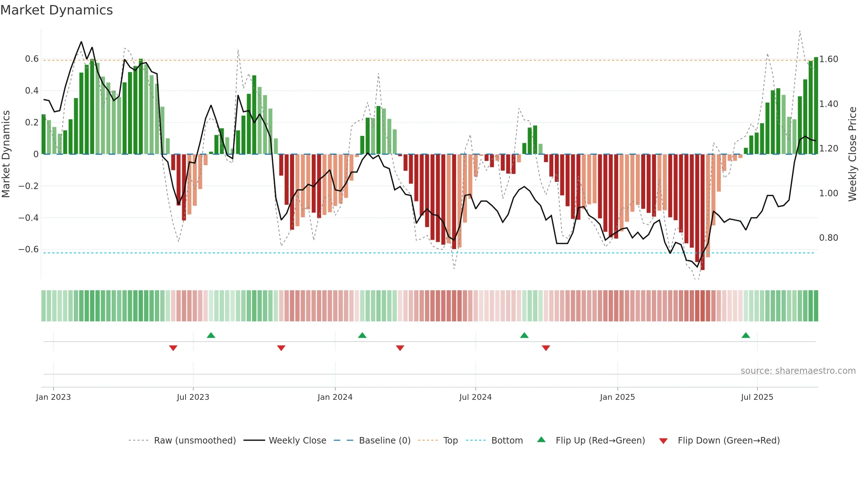The image size is (868, 488).
Task: Click the red Flip Down marker before Jul 2023
Action: pos(173,348)
